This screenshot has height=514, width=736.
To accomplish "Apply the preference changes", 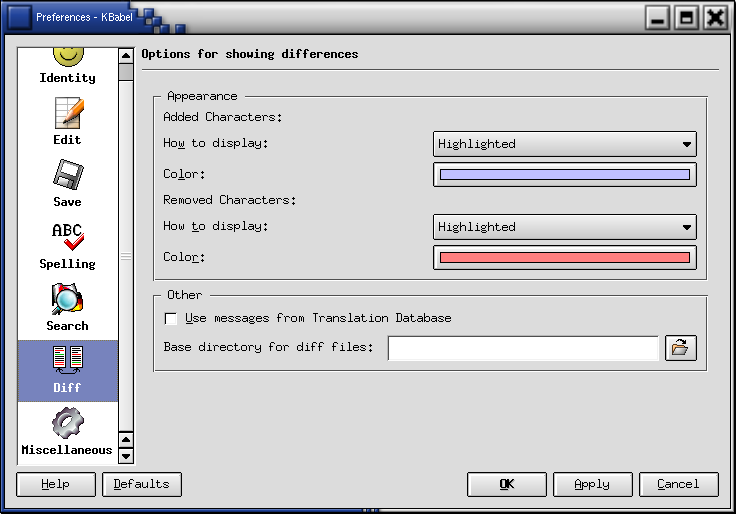I will point(592,484).
